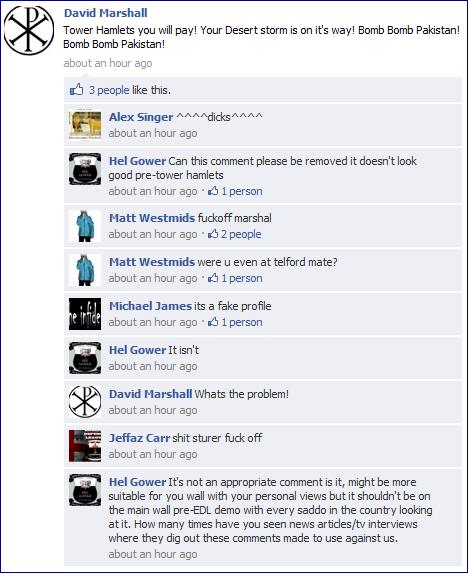Click the 'about an hour ago' timestamp on the main post
This screenshot has height=574, width=469.
pos(108,63)
